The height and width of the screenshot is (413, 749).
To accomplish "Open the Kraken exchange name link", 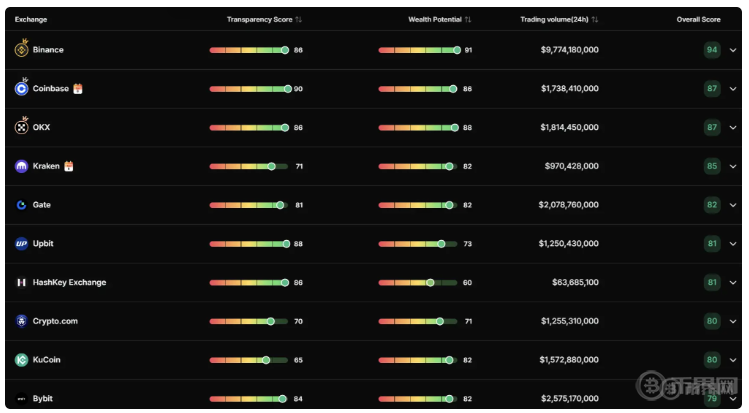I will pos(46,166).
